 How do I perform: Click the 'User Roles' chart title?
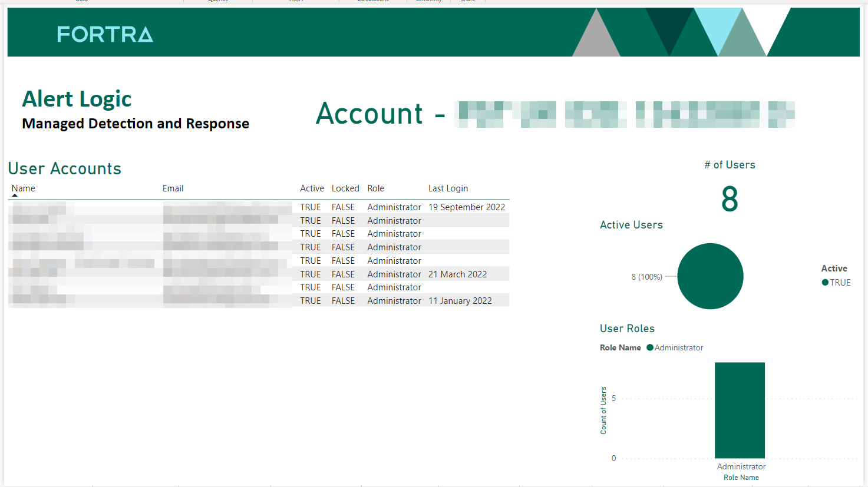click(627, 329)
